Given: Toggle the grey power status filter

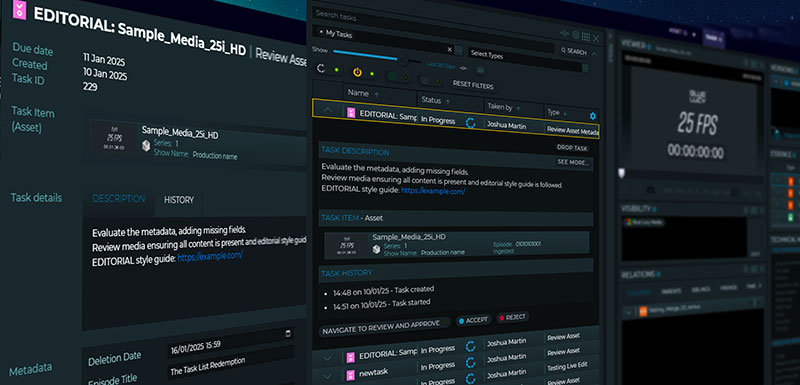Looking at the screenshot, I should tap(424, 80).
